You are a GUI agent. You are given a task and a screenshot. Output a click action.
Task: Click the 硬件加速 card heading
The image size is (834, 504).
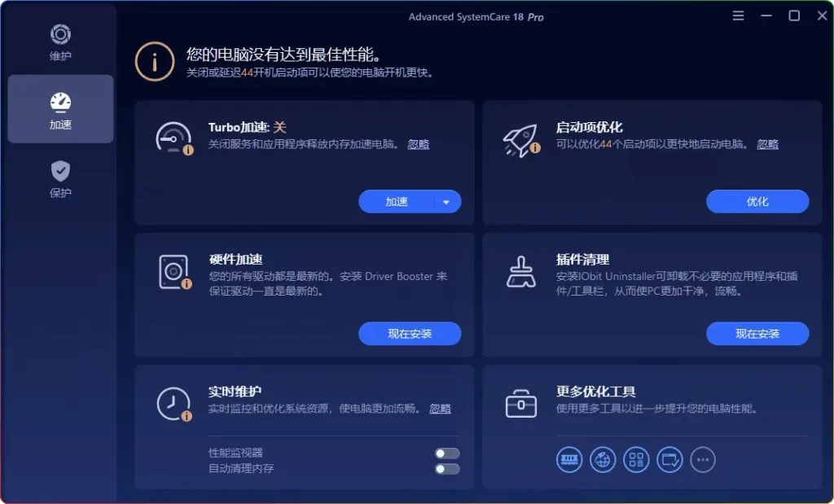click(x=235, y=259)
